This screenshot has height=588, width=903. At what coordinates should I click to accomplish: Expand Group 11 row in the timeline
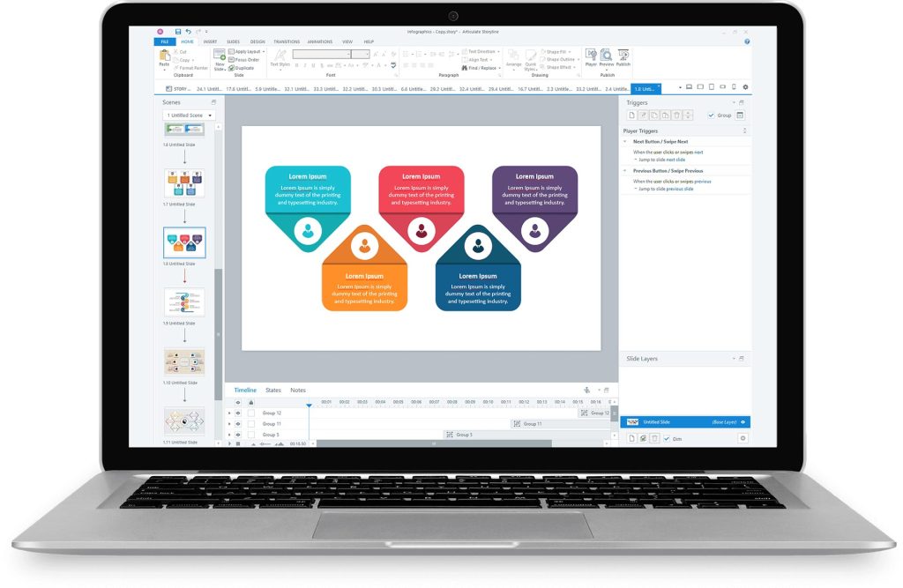[229, 424]
